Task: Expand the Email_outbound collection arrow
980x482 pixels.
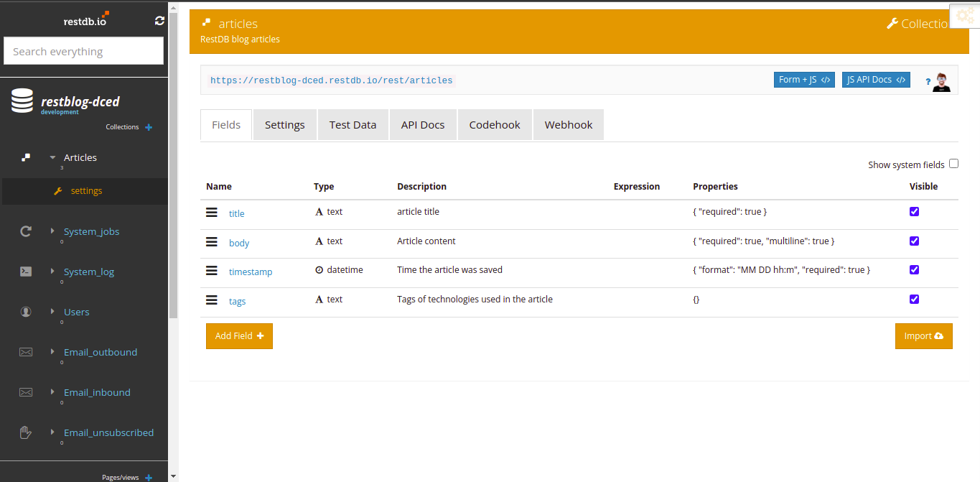Action: click(52, 352)
